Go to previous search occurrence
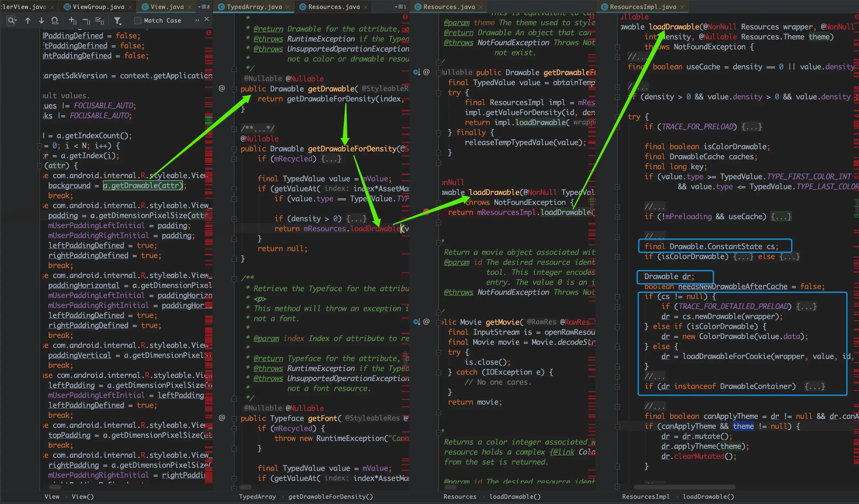The image size is (859, 504). (28, 20)
